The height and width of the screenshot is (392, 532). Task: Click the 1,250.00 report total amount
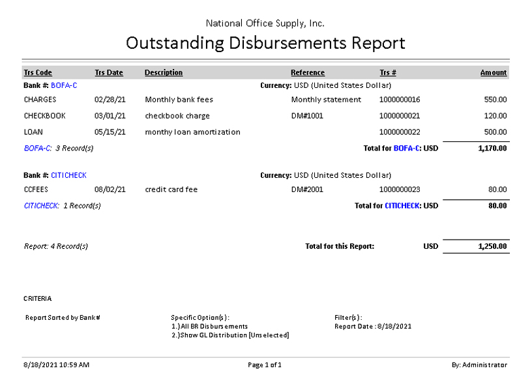click(x=492, y=247)
